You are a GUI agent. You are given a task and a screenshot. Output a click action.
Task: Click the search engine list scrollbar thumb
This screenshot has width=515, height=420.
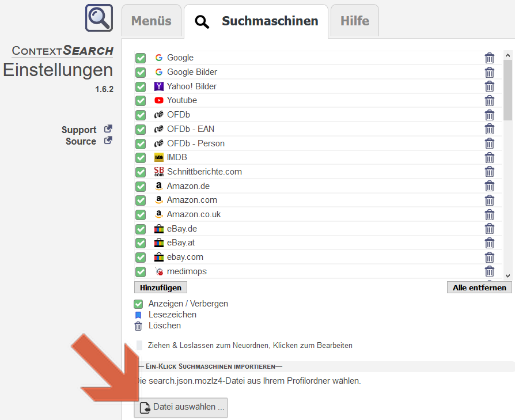tap(508, 90)
